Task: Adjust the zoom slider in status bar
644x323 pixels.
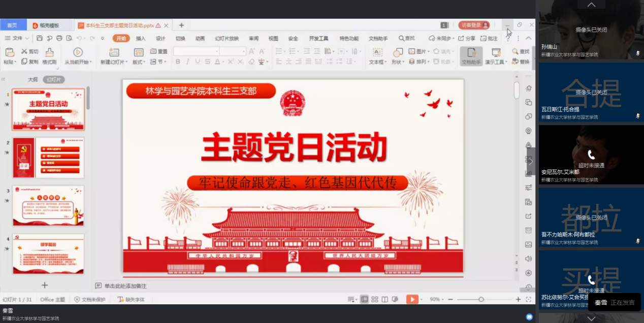Action: point(481,300)
